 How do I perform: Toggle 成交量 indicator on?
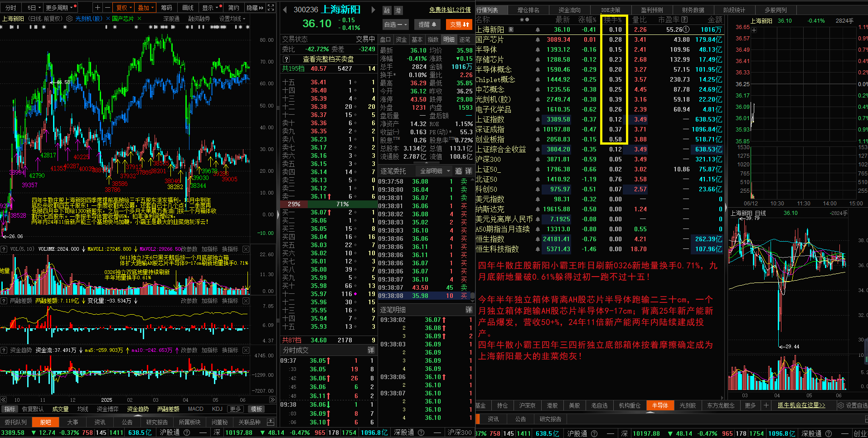pos(60,409)
